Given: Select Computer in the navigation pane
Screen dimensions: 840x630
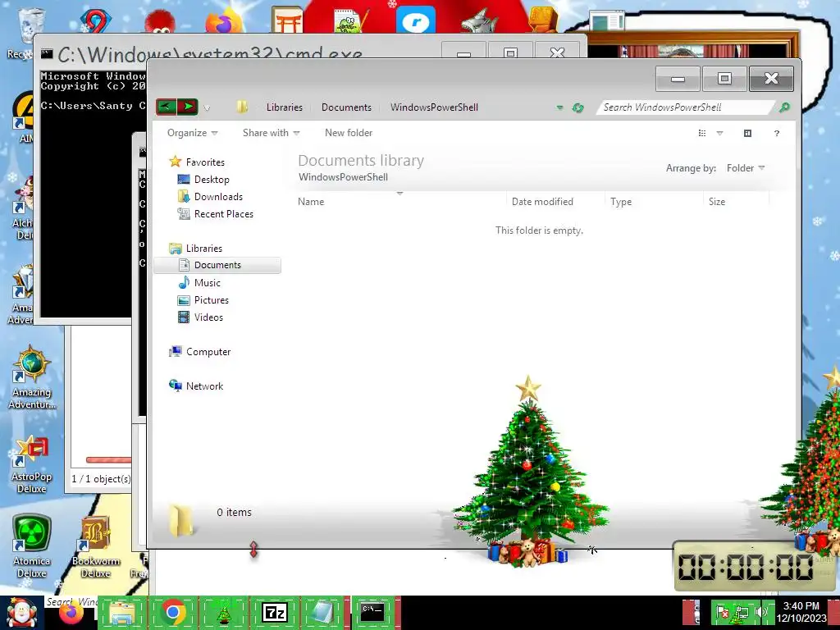Looking at the screenshot, I should [199, 351].
